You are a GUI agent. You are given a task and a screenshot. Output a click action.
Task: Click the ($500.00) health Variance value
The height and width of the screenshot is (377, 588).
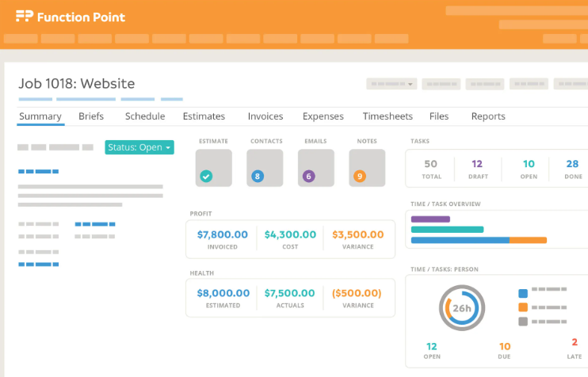point(357,293)
